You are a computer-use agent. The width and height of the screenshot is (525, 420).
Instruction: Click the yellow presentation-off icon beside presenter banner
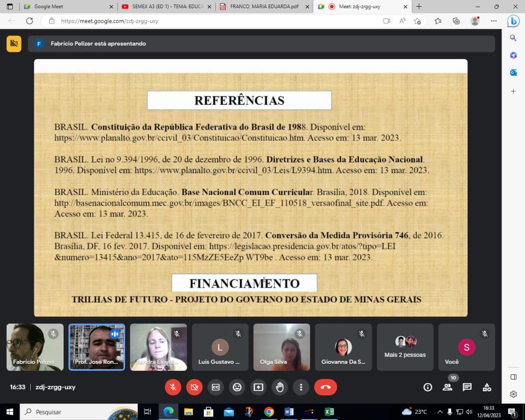click(14, 44)
